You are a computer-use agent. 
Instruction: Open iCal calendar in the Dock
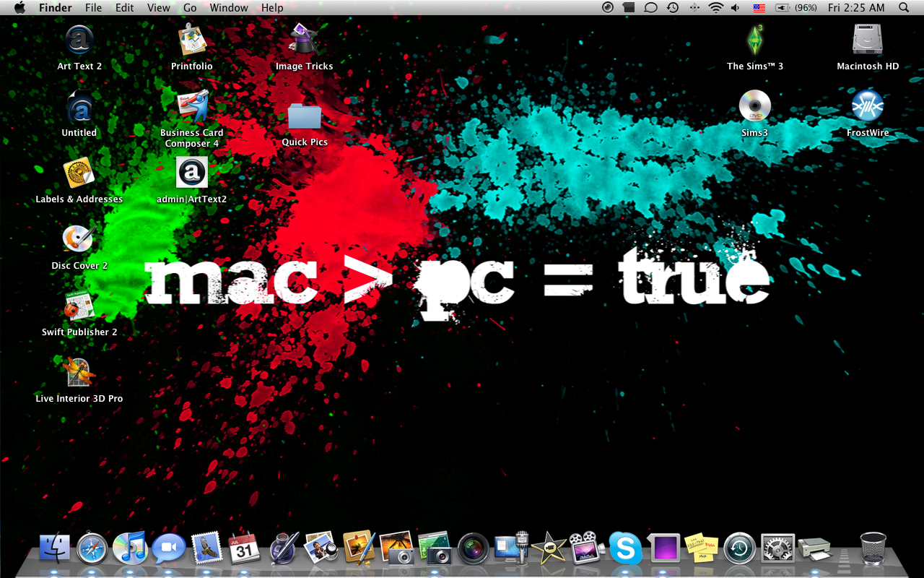244,548
